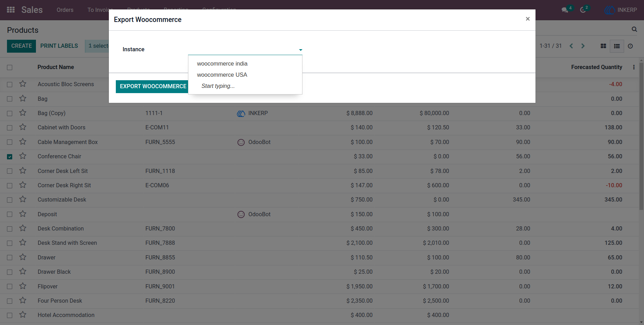This screenshot has height=325, width=644.
Task: Click the 1-31 / 31 pager text
Action: 551,46
